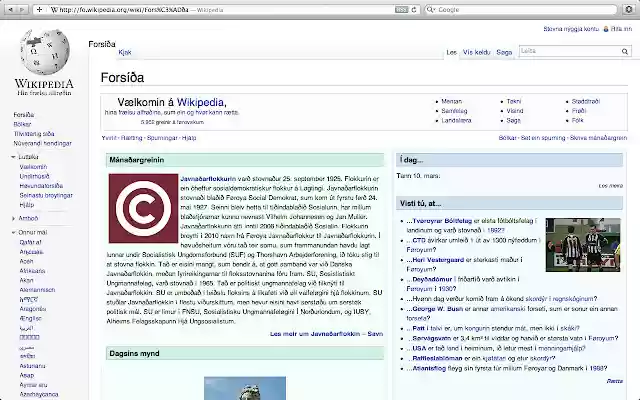The image size is (640, 400).
Task: Click the Google search magnifier icon
Action: (x=431, y=9)
